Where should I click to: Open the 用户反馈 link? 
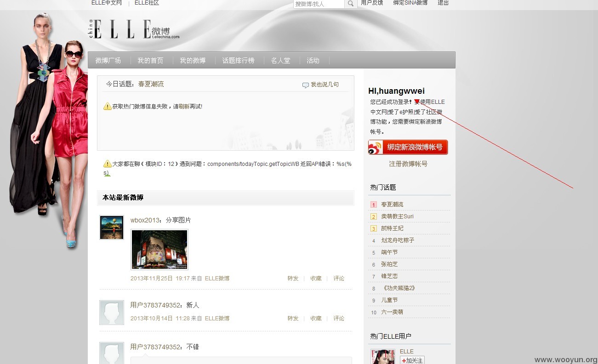click(372, 3)
